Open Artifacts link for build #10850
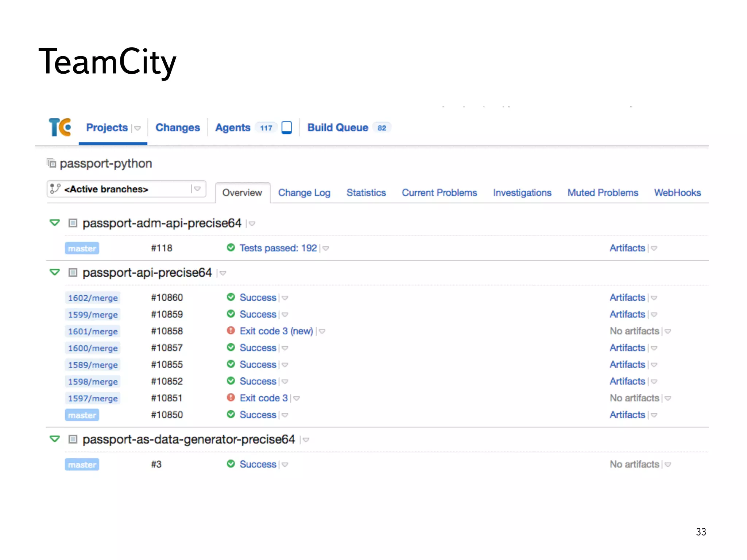This screenshot has width=747, height=560. tap(628, 415)
